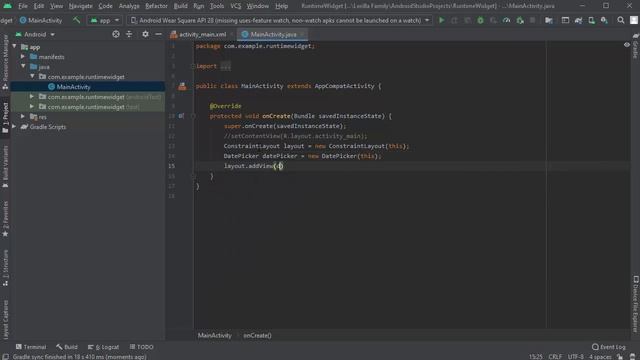Build project with the hammer icon
The width and height of the screenshot is (640, 360).
click(x=76, y=20)
